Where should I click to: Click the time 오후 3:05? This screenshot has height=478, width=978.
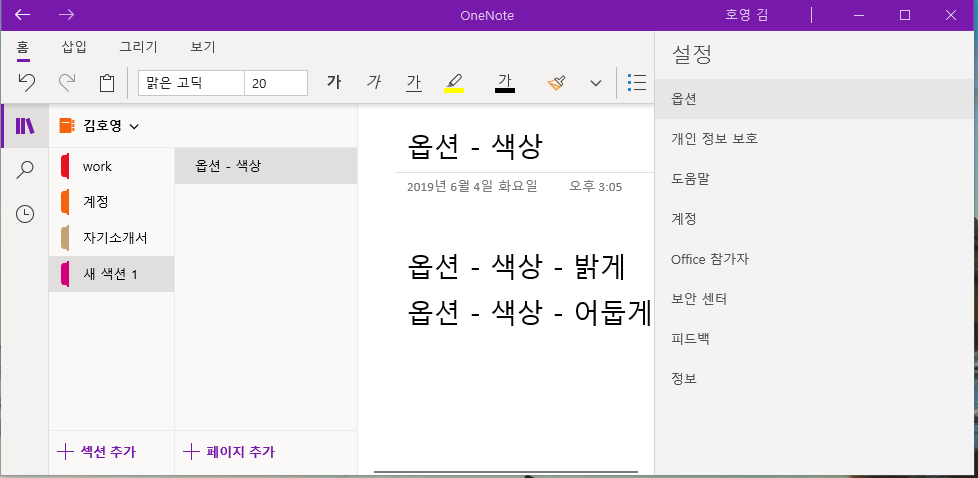595,186
